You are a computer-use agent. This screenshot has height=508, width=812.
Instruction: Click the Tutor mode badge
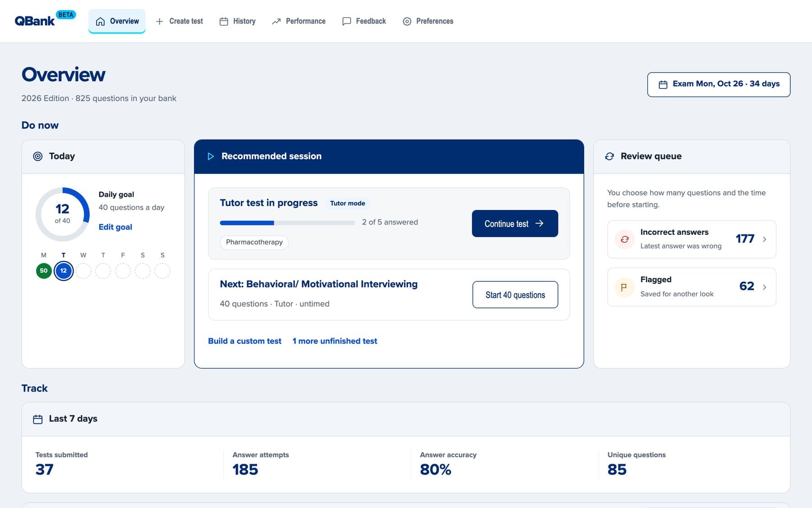click(347, 203)
